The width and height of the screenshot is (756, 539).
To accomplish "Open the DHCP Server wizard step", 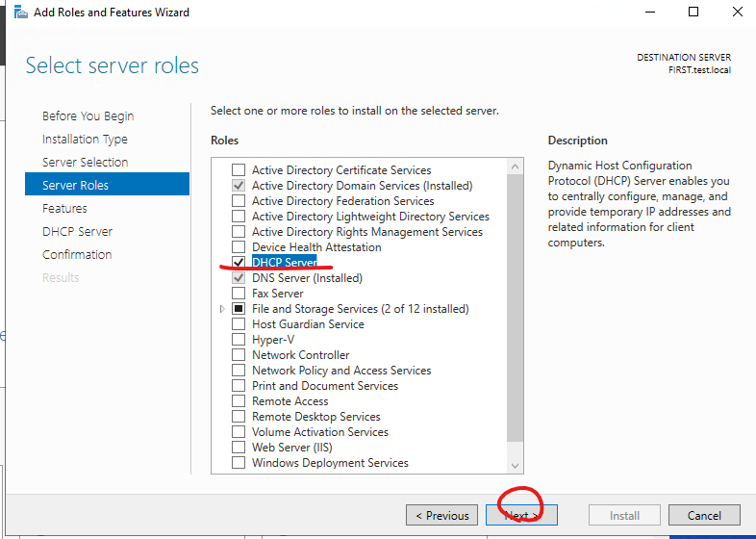I will (x=77, y=232).
